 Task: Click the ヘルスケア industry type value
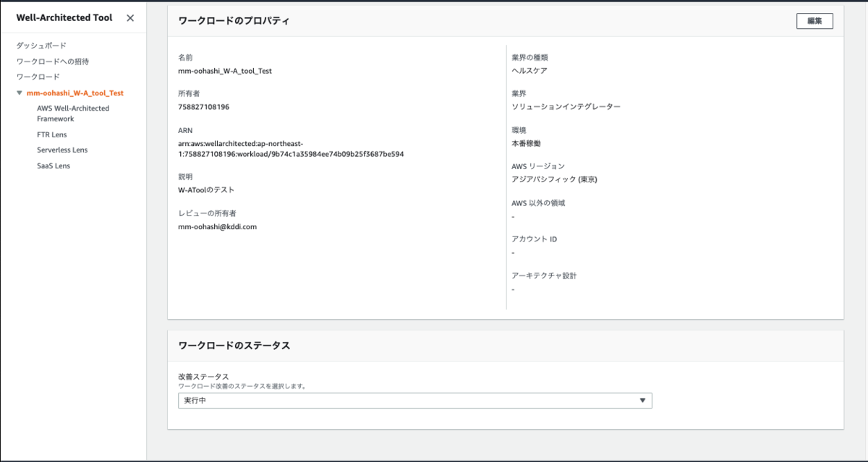click(x=529, y=71)
